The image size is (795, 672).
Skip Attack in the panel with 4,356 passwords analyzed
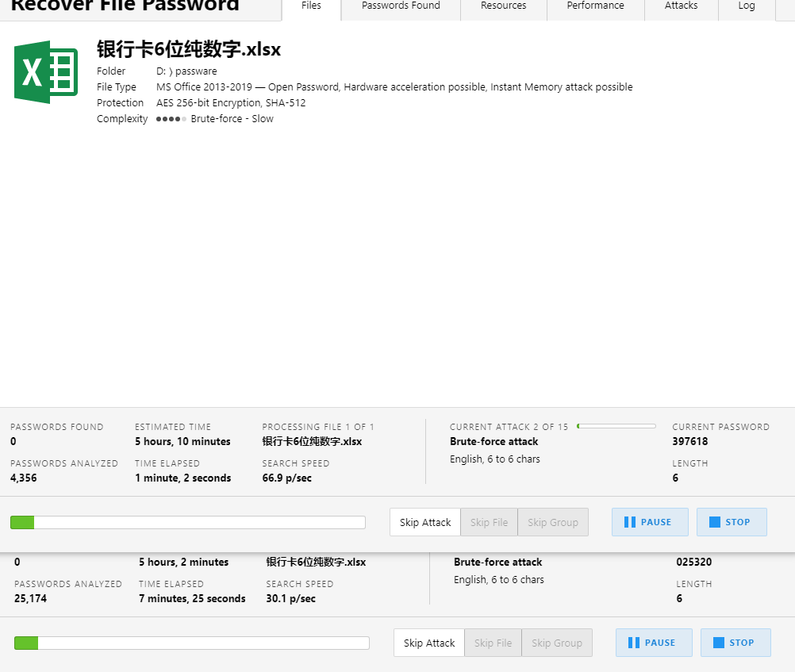pos(425,522)
